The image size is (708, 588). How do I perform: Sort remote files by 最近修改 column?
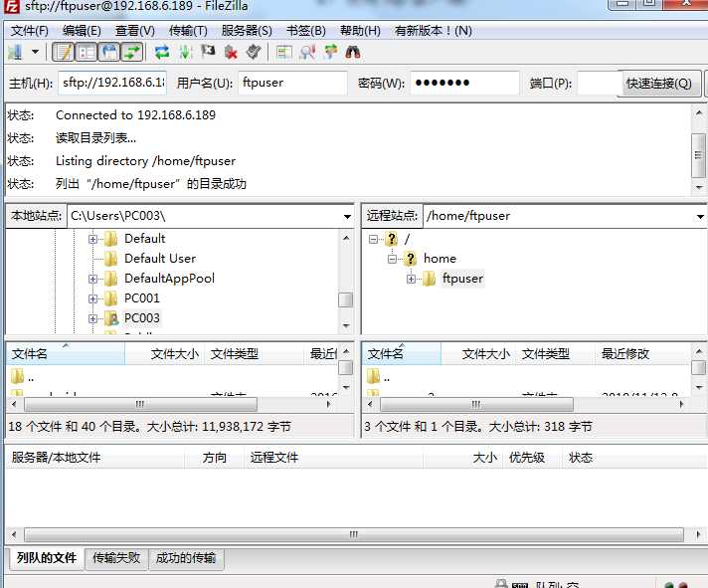[x=640, y=353]
